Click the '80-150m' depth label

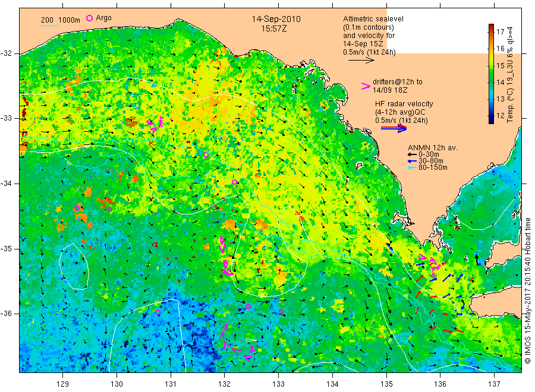coord(433,167)
